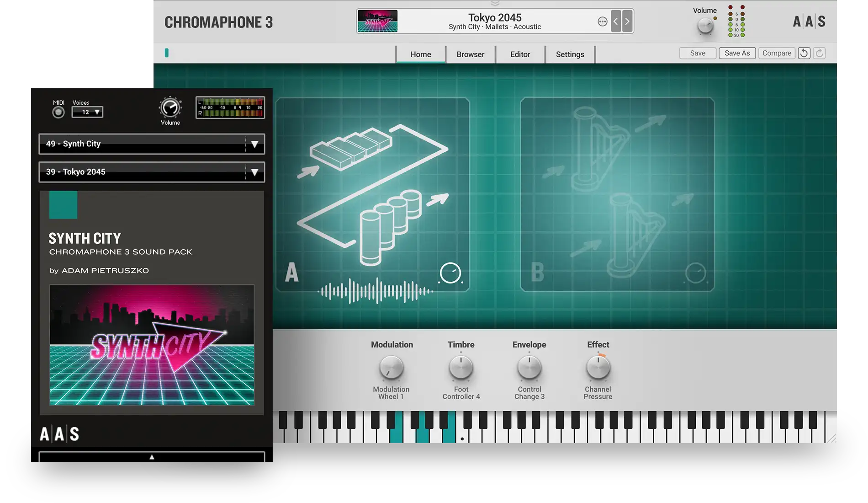868x503 pixels.
Task: Go to next preset with right arrow
Action: pyautogui.click(x=627, y=21)
